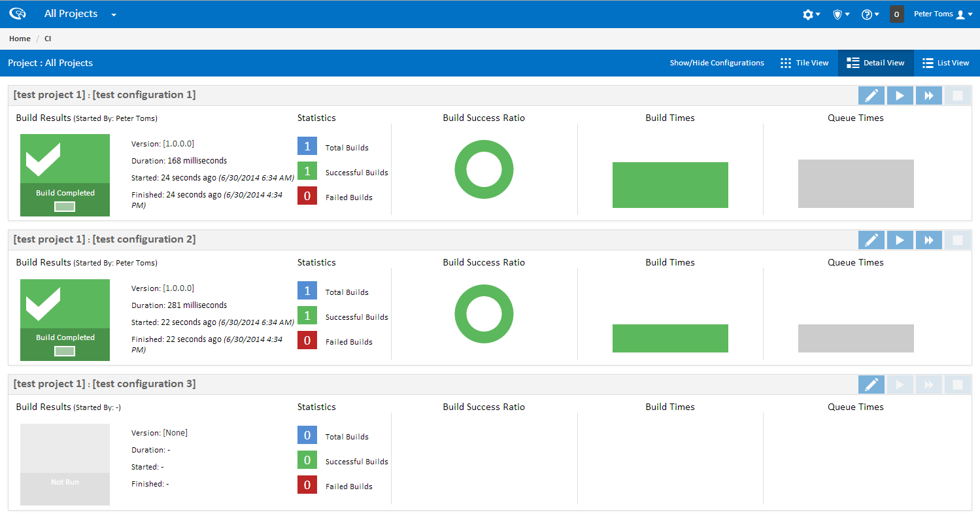This screenshot has width=980, height=514.
Task: Open the All Projects dropdown
Action: [80, 14]
